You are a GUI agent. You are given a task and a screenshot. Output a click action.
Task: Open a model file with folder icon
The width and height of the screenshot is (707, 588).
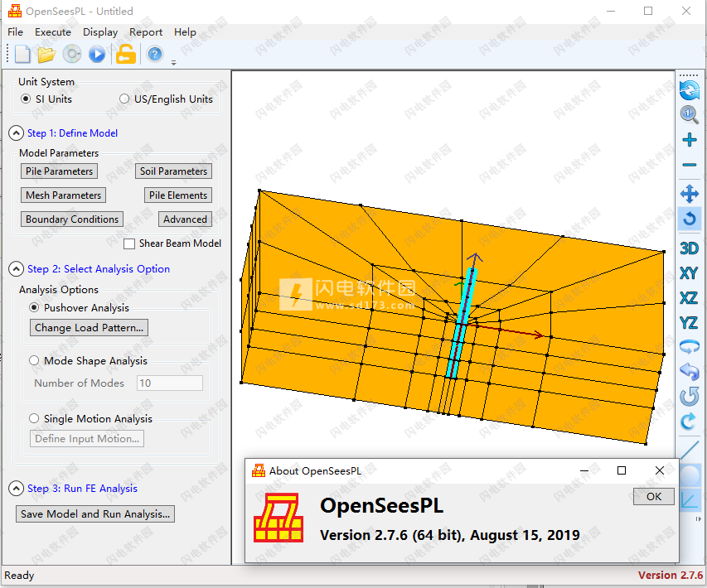tap(46, 55)
